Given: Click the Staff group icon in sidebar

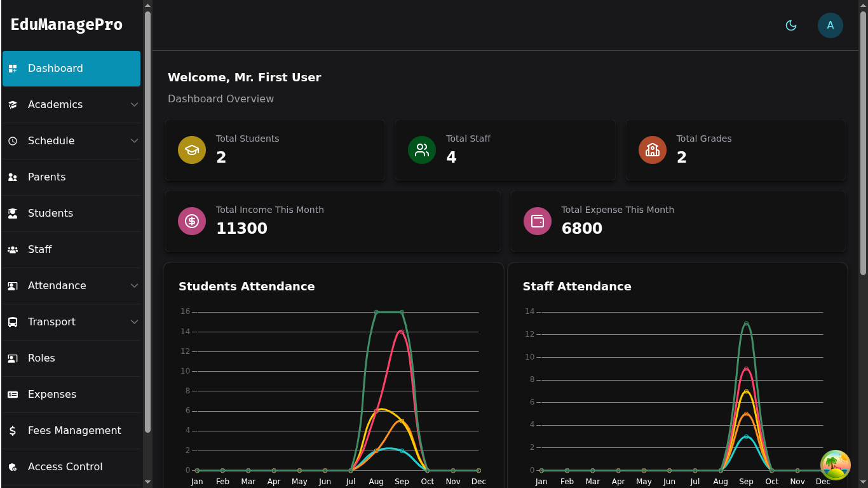Looking at the screenshot, I should [13, 249].
